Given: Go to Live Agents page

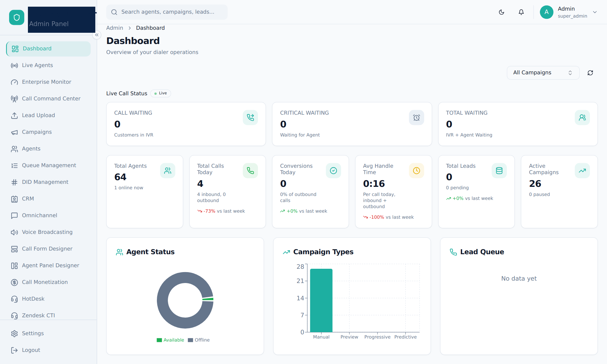Looking at the screenshot, I should point(49,65).
